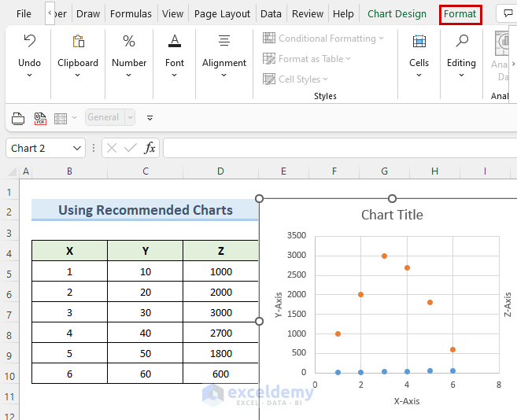
Task: Click the Format as Table button label
Action: point(311,59)
